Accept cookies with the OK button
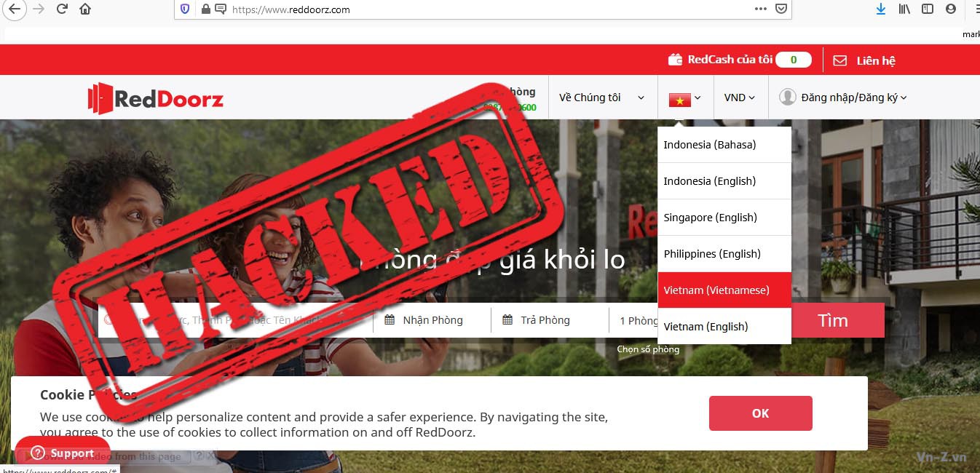 pos(761,413)
